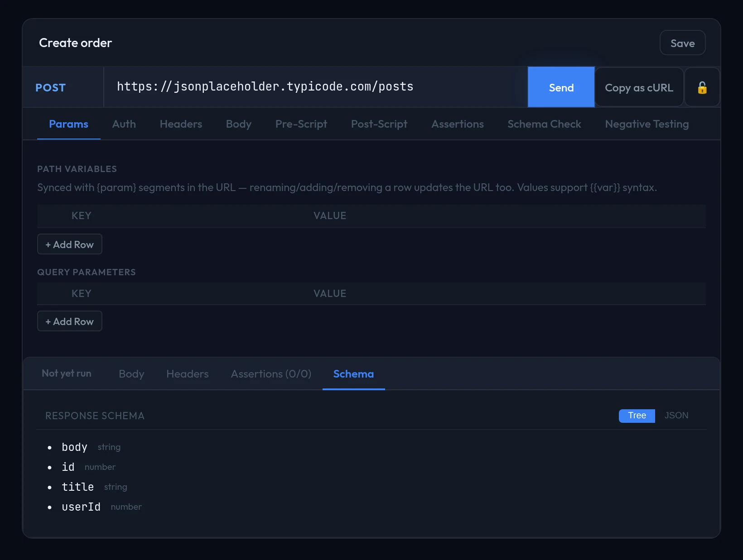This screenshot has height=560, width=743.
Task: Open the request Body tab
Action: 238,124
